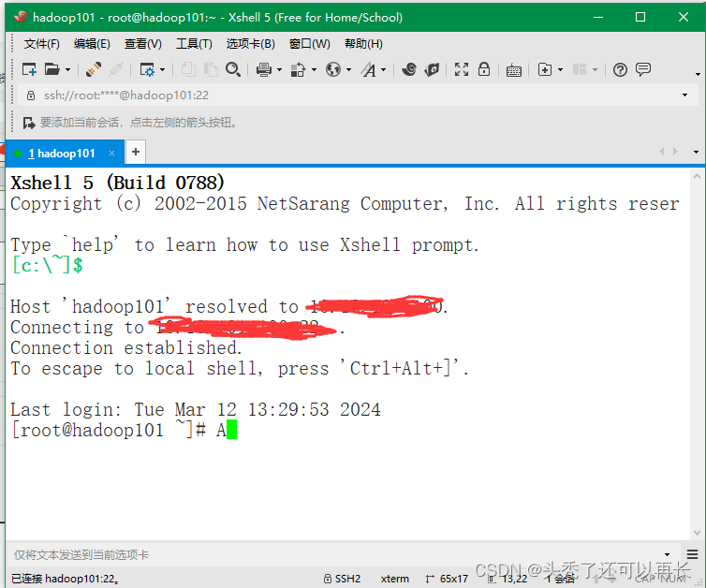
Task: Open session Properties gear icon
Action: tap(147, 70)
